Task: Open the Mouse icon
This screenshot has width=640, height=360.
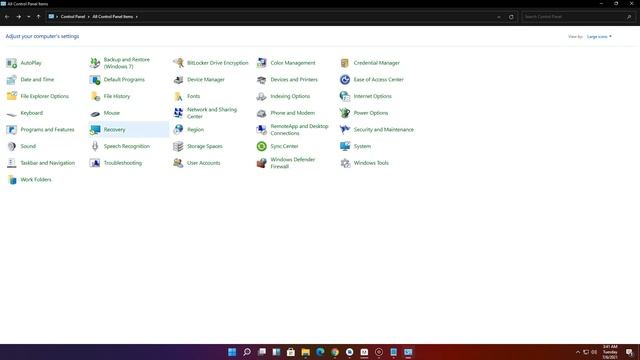Action: (x=95, y=113)
